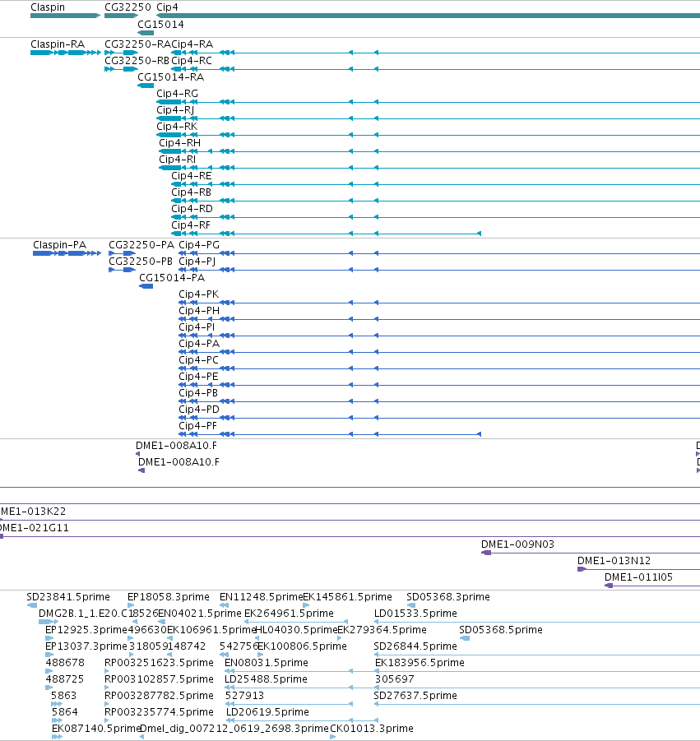Click the Cip4-RI transcript label
This screenshot has width=700, height=741.
177,160
